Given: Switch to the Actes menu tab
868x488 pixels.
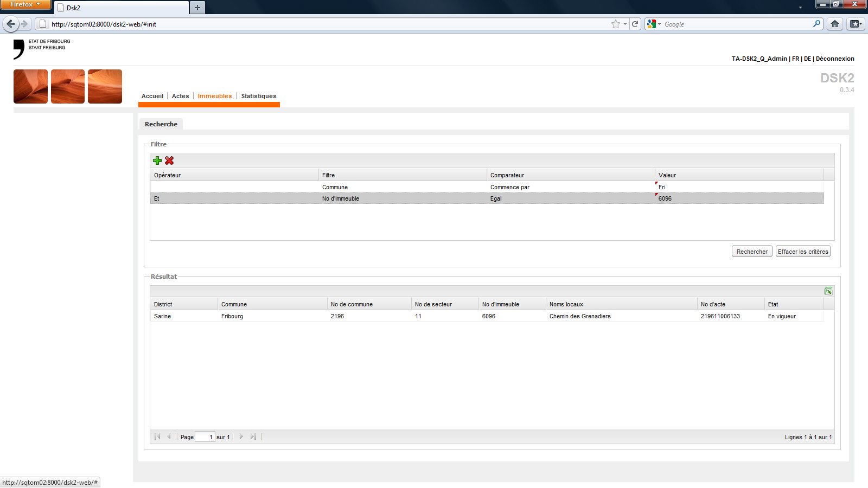Looking at the screenshot, I should [180, 96].
